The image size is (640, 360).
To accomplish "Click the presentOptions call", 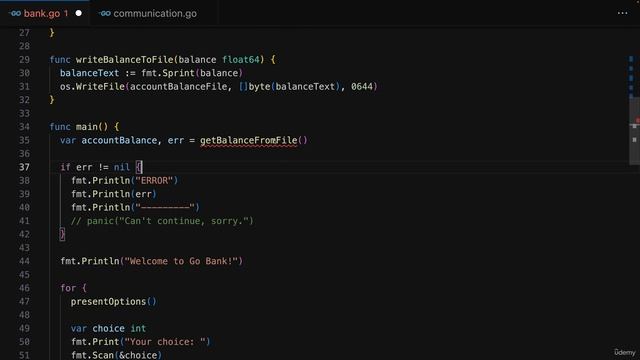I will click(x=113, y=302).
